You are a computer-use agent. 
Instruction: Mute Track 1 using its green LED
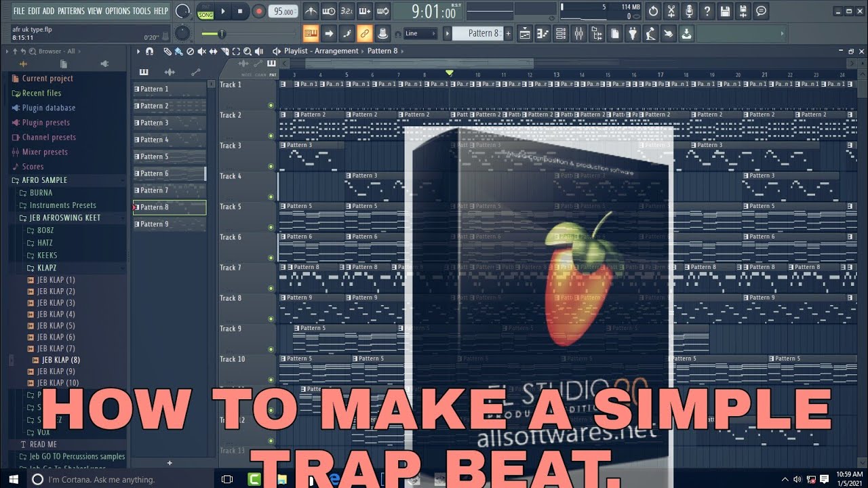click(271, 105)
